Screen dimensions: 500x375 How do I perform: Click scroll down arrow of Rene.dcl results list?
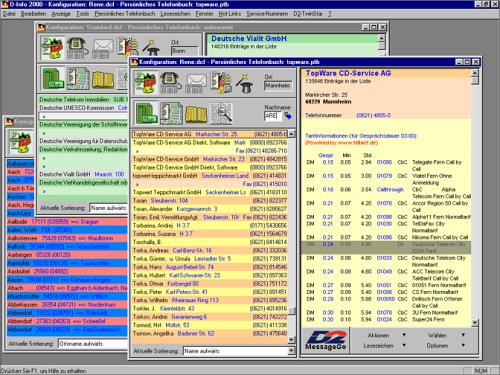coord(291,339)
